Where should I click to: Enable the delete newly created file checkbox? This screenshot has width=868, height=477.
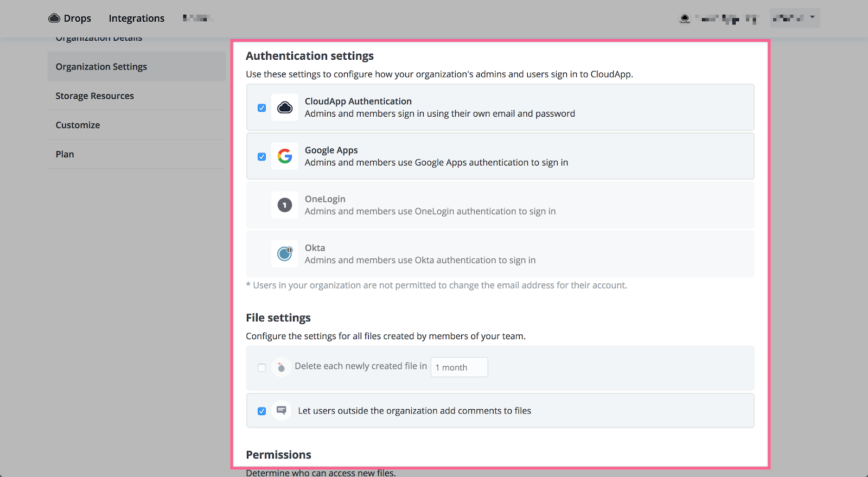tap(262, 368)
